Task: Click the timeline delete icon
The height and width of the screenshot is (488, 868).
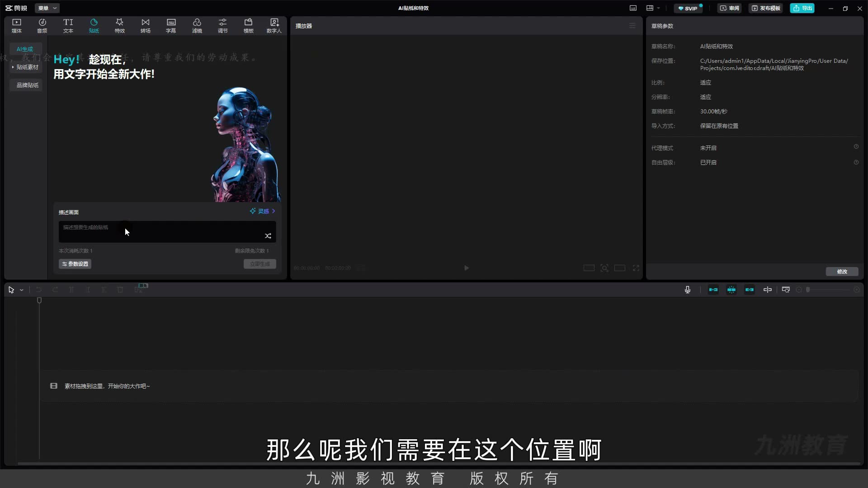Action: pyautogui.click(x=120, y=290)
